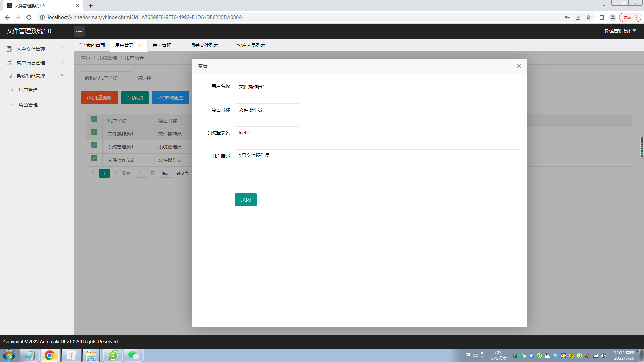Viewport: 644px width, 362px height.
Task: Expand 客户文件管理 menu chevron
Action: (63, 49)
